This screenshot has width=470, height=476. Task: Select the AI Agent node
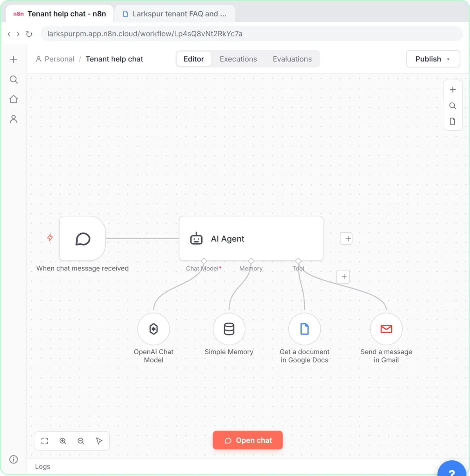tap(251, 238)
